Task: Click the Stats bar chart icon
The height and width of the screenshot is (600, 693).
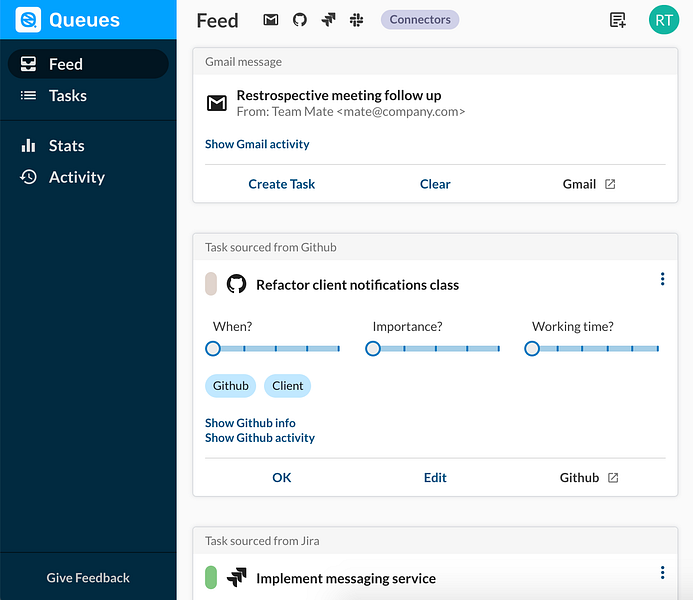Action: [x=28, y=145]
